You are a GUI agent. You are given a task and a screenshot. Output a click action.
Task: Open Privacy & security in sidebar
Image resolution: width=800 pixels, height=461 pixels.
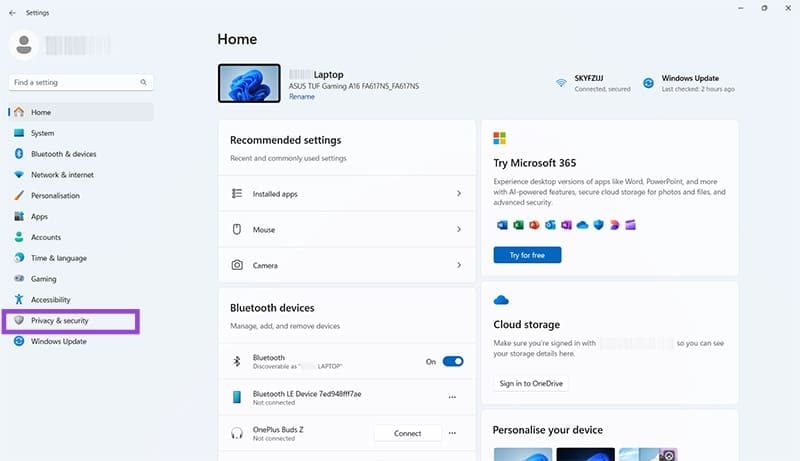tap(60, 321)
